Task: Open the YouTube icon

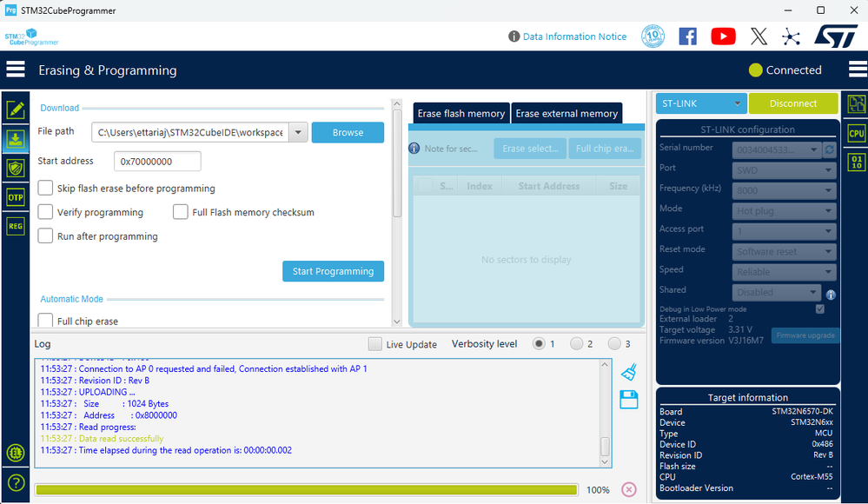Action: (x=723, y=36)
